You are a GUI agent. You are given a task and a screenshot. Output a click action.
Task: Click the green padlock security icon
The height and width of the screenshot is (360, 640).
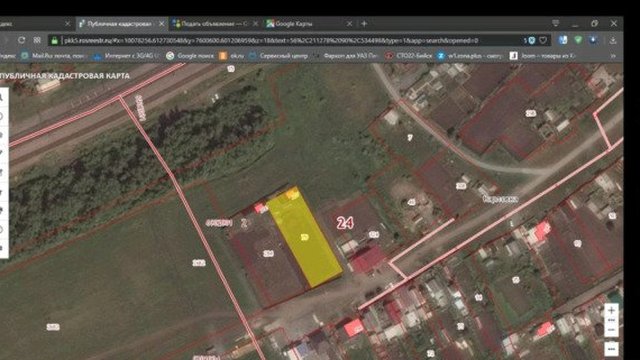[x=54, y=40]
